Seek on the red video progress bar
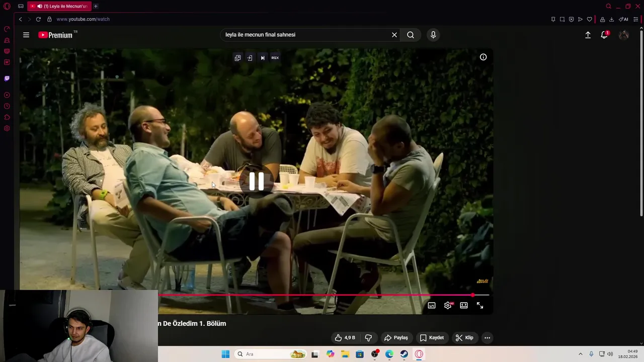Viewport: 644px width, 362px height. pyautogui.click(x=315, y=295)
